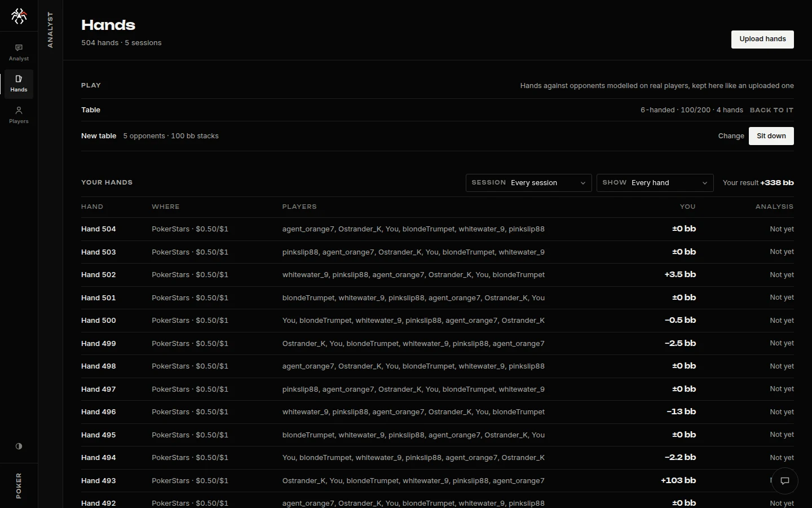Viewport: 812px width, 508px height.
Task: Open Hand 504 row
Action: pyautogui.click(x=438, y=229)
